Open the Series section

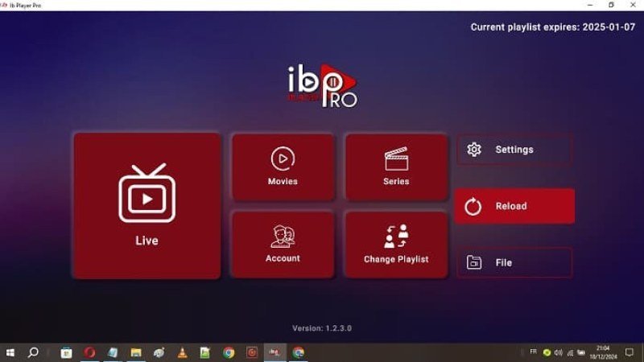tap(396, 167)
